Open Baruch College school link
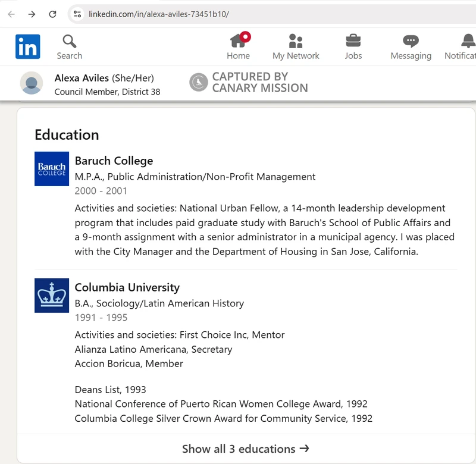 [x=114, y=161]
